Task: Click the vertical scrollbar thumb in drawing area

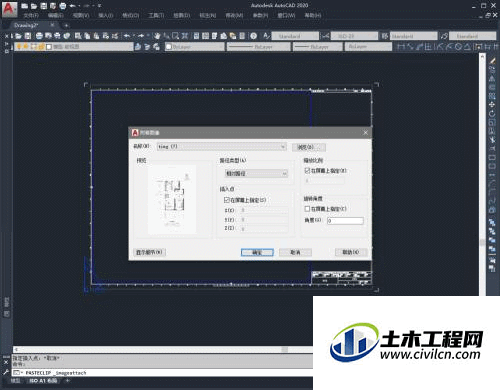Action: tap(482, 242)
